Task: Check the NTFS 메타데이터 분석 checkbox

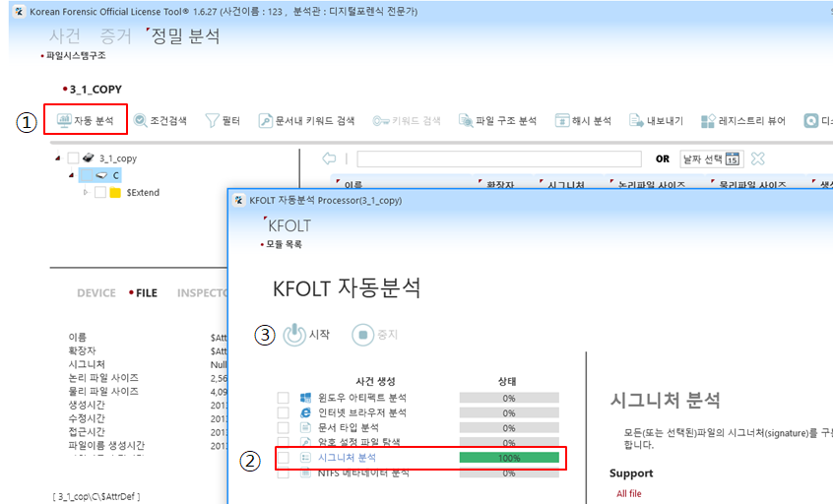Action: pos(284,472)
